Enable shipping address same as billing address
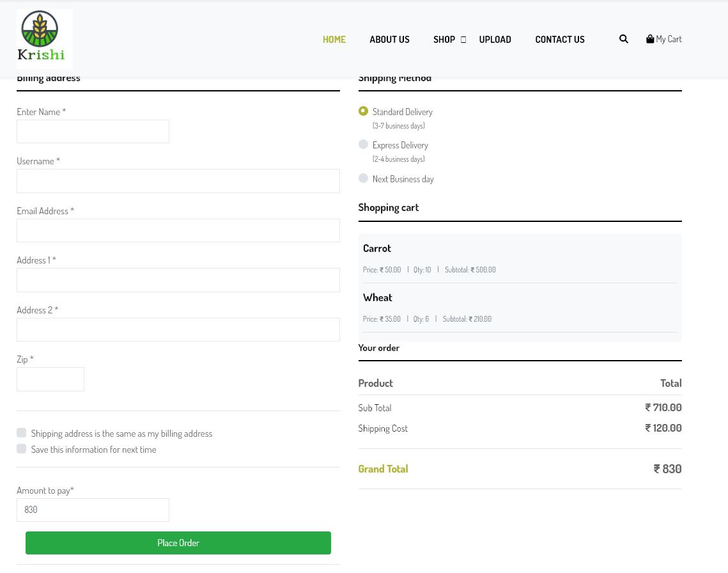728x573 pixels. pos(21,432)
